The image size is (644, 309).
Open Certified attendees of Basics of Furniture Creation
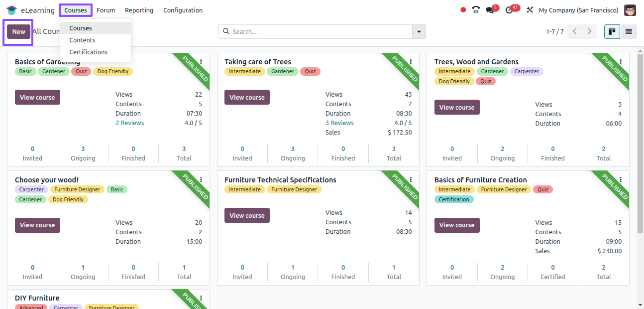(x=553, y=272)
